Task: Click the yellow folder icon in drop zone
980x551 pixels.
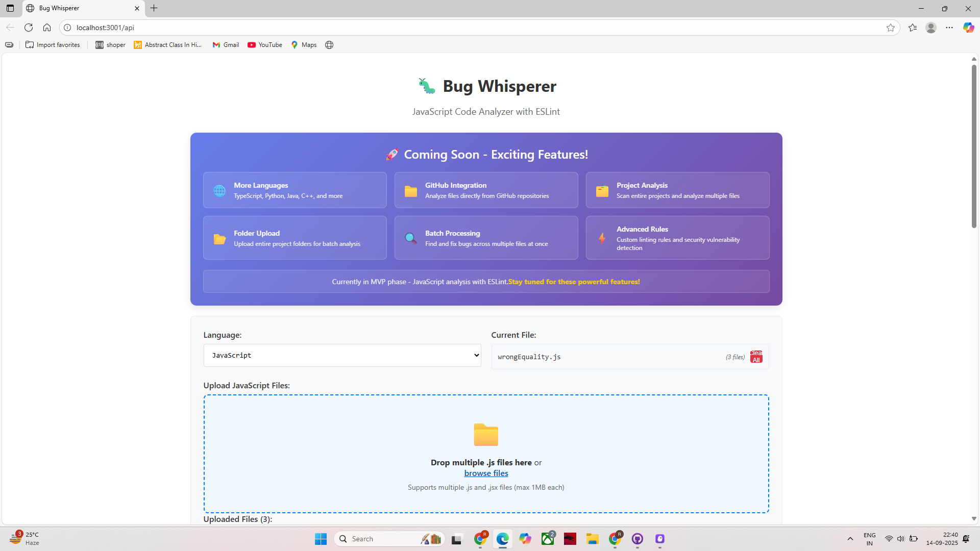Action: (486, 435)
